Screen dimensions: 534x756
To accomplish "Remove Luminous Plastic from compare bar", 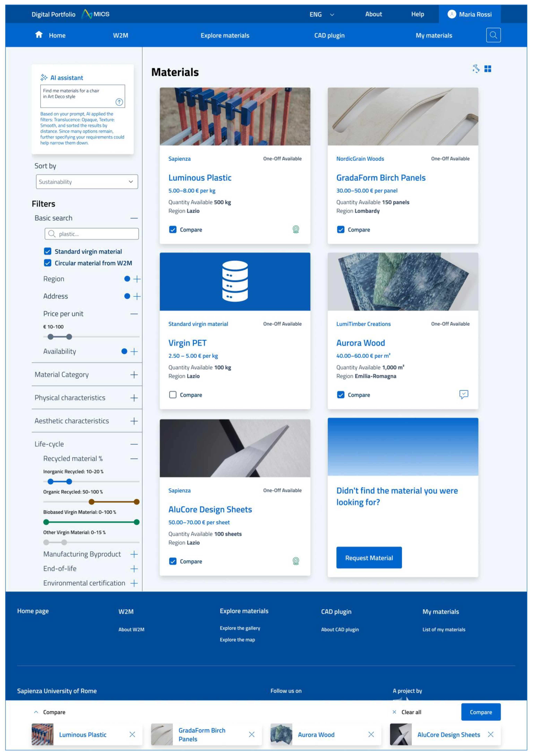I will coord(132,734).
